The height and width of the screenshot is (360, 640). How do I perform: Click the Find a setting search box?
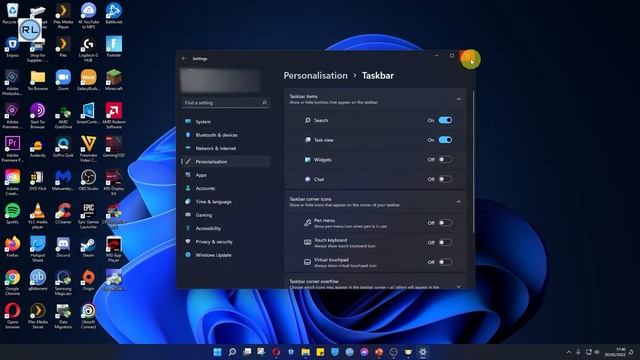225,102
